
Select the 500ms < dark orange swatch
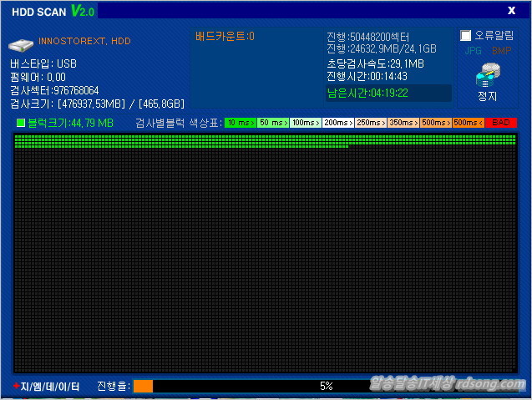[469, 123]
